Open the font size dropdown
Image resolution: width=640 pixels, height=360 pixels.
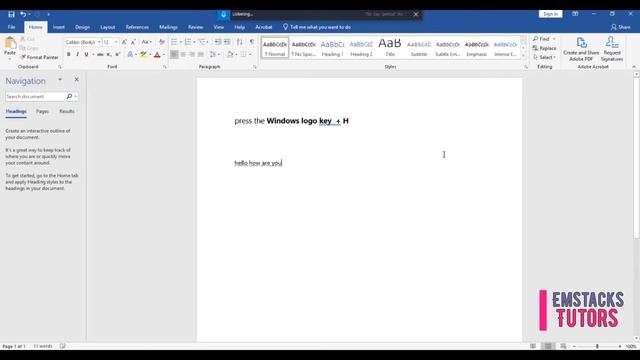click(116, 42)
